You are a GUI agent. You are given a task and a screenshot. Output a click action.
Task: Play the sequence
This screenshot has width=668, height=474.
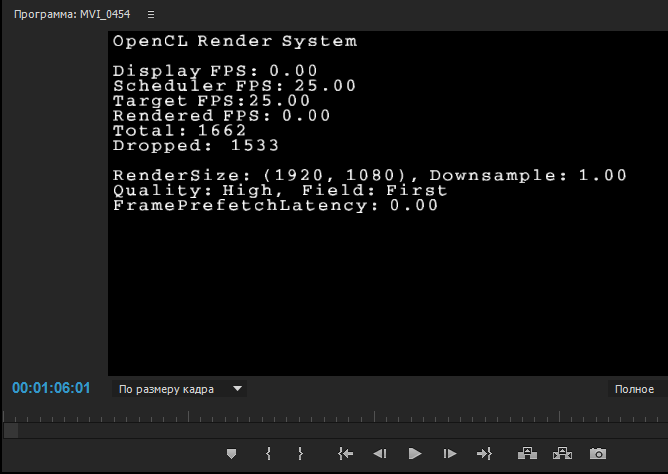415,454
